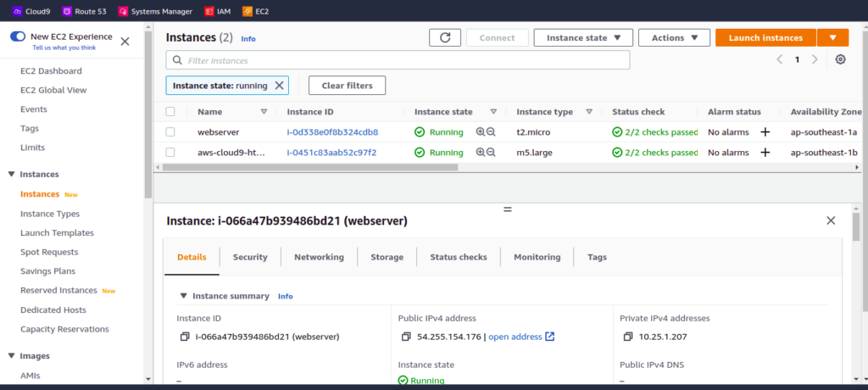868x390 pixels.
Task: Collapse the Instance summary section
Action: [x=184, y=297]
